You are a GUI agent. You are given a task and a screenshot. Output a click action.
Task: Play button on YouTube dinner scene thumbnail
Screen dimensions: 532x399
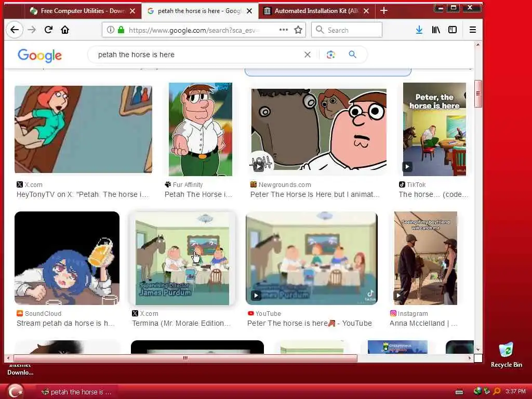click(256, 296)
